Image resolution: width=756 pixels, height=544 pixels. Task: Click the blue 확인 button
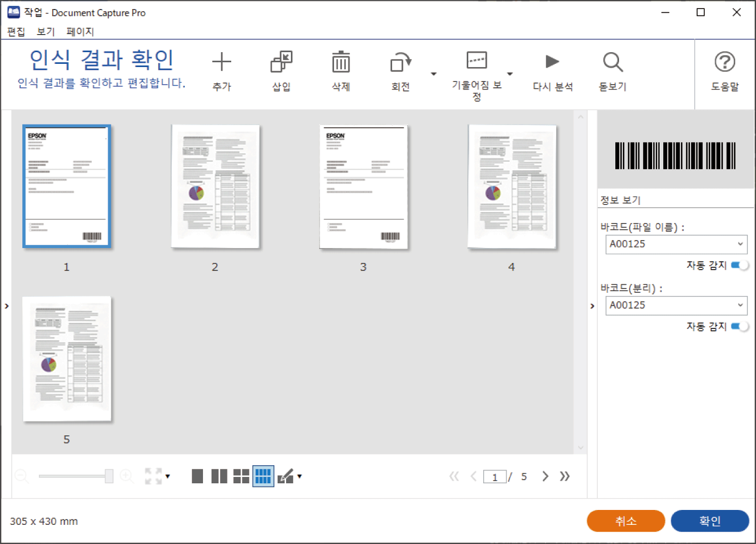pyautogui.click(x=710, y=521)
